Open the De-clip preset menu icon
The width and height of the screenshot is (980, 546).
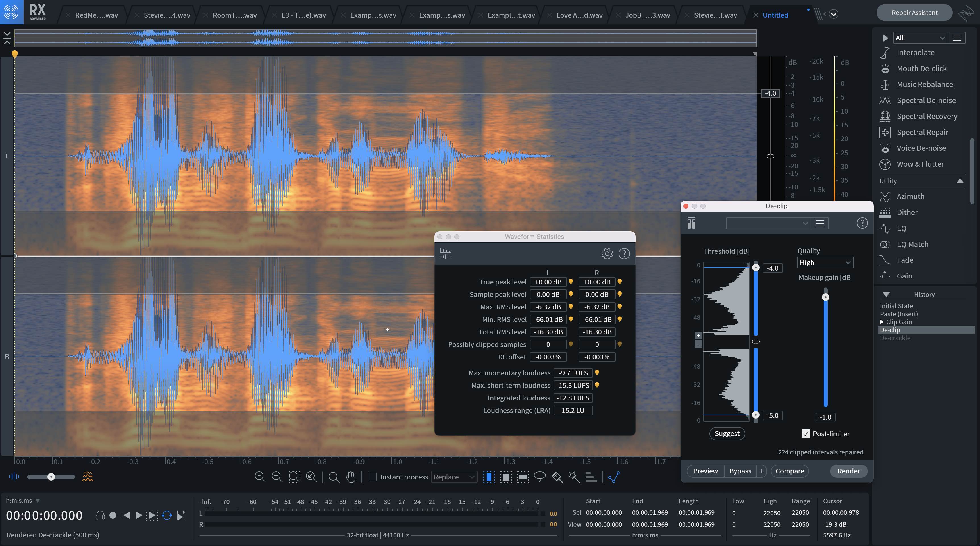coord(820,223)
